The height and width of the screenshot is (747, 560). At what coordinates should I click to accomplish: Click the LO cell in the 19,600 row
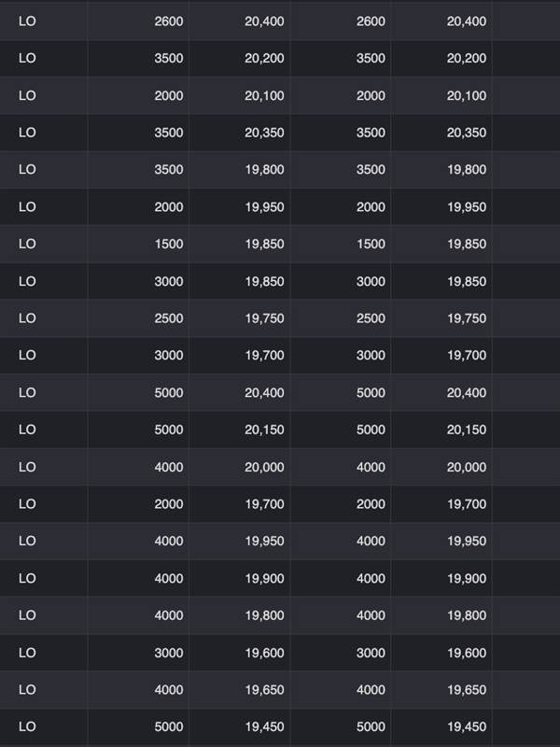tap(27, 653)
